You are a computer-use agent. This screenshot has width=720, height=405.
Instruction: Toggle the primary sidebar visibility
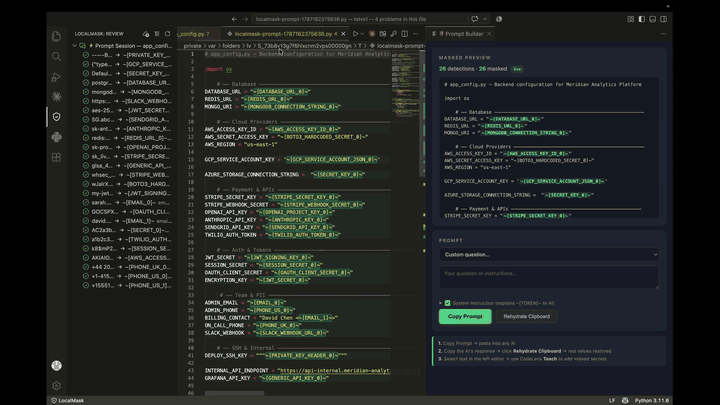pyautogui.click(x=641, y=19)
